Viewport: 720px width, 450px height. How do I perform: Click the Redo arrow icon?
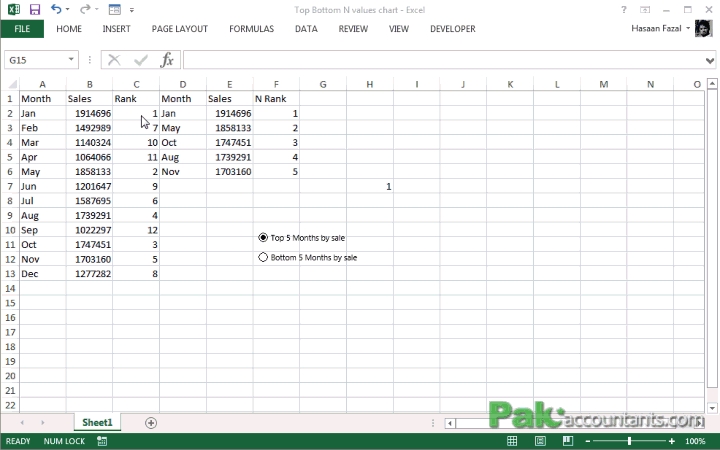[85, 9]
